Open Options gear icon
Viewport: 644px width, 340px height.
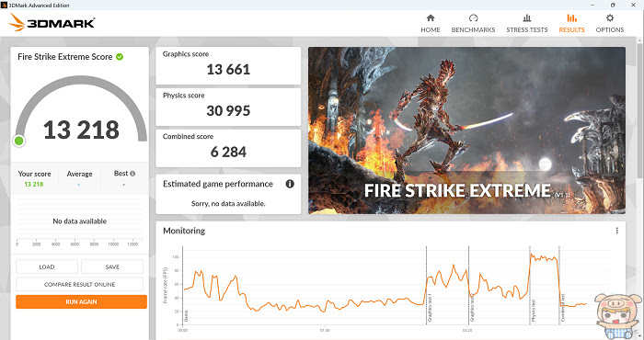(x=610, y=18)
